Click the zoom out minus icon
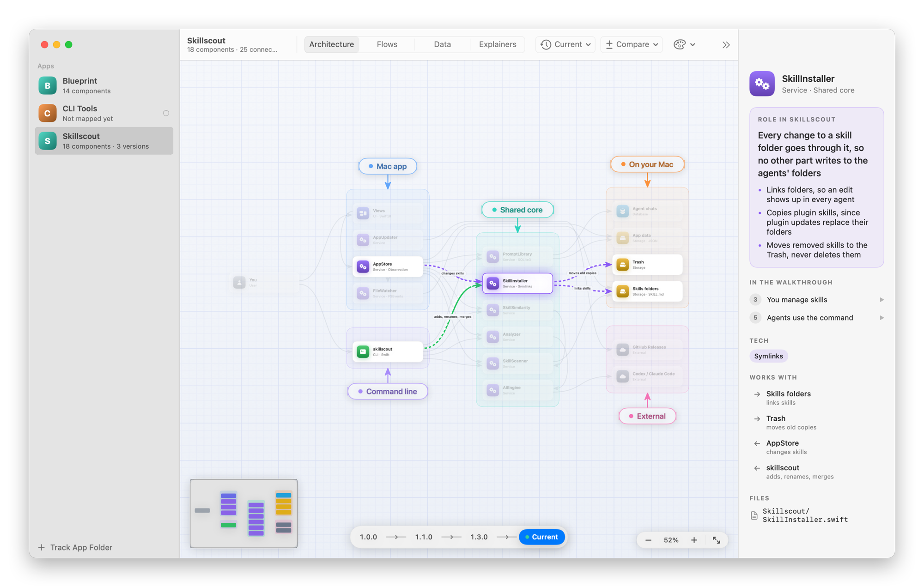The height and width of the screenshot is (587, 924). pyautogui.click(x=648, y=540)
